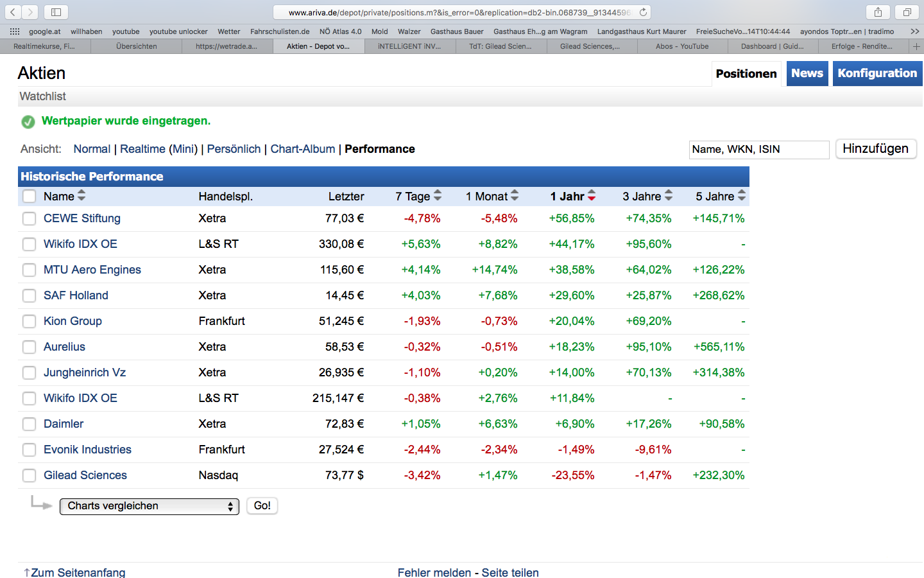Sort table by Name column arrows
Image resolution: width=924 pixels, height=578 pixels.
[x=81, y=196]
